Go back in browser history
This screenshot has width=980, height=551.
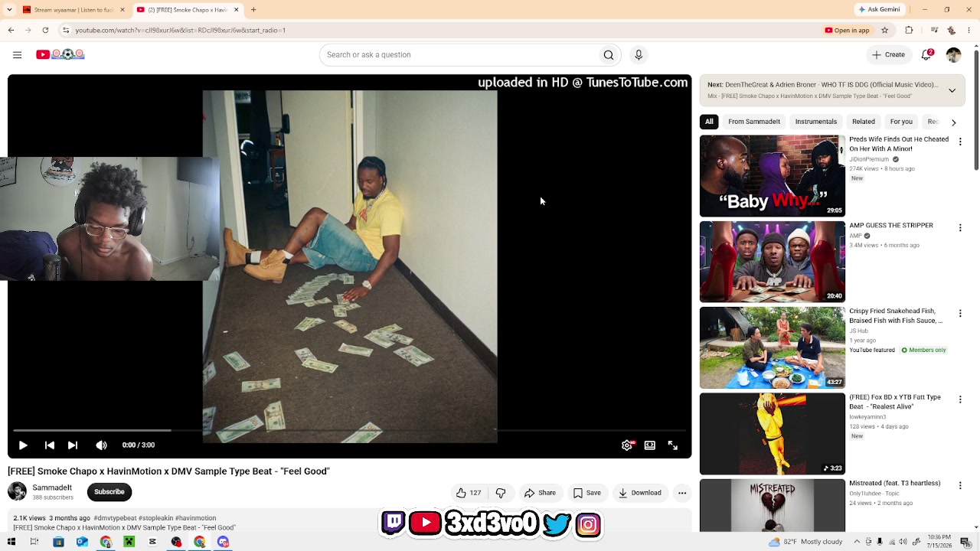point(11,31)
